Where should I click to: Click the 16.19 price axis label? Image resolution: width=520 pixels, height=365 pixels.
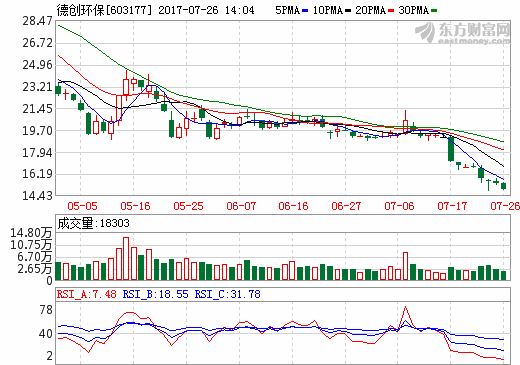pyautogui.click(x=37, y=174)
